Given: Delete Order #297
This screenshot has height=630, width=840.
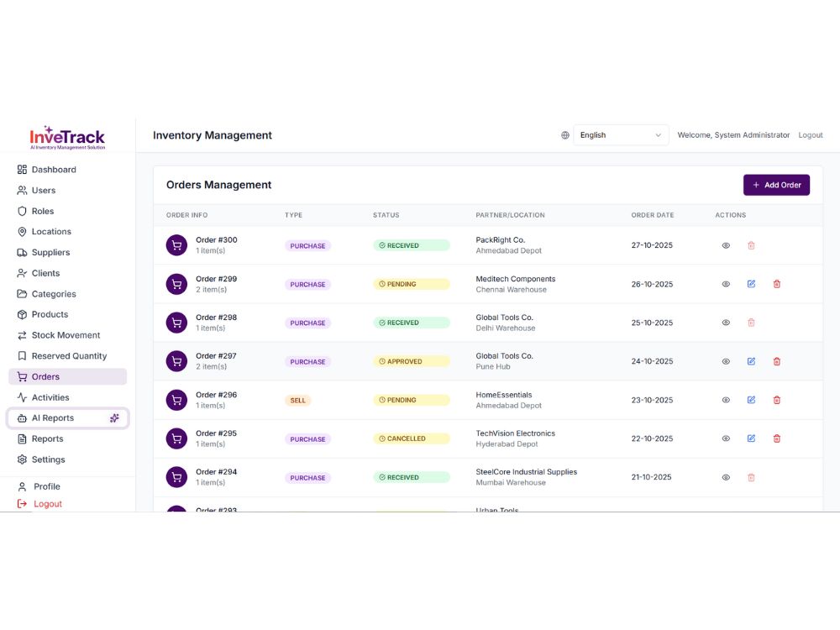Looking at the screenshot, I should tap(777, 361).
